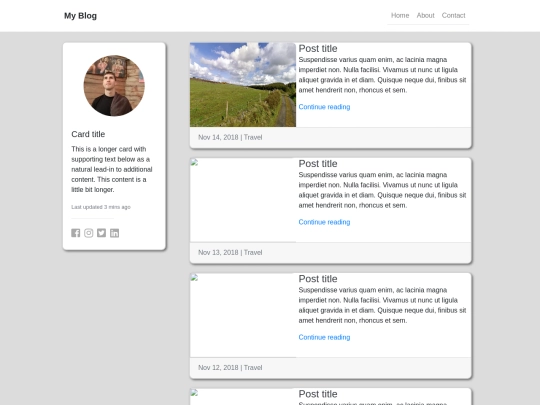Click the body paragraph of Nov 12 post
This screenshot has width=540, height=405.
(x=382, y=305)
